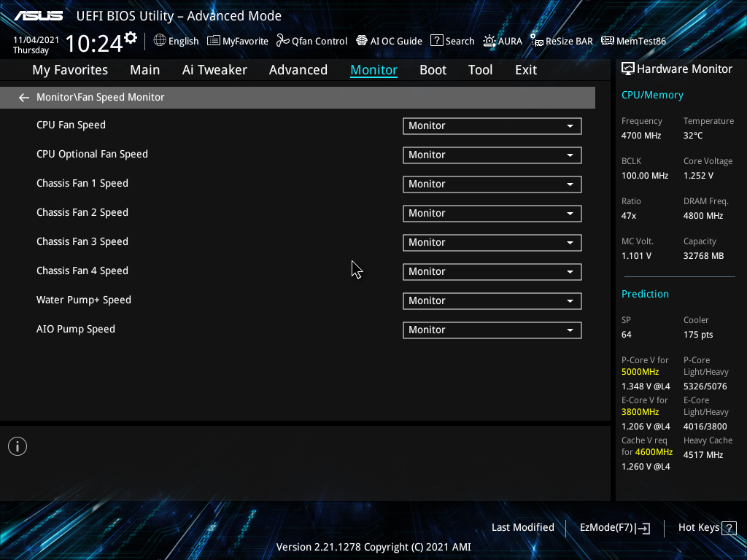The height and width of the screenshot is (560, 747).
Task: Click the yellow 5000MHz prediction value
Action: (640, 372)
